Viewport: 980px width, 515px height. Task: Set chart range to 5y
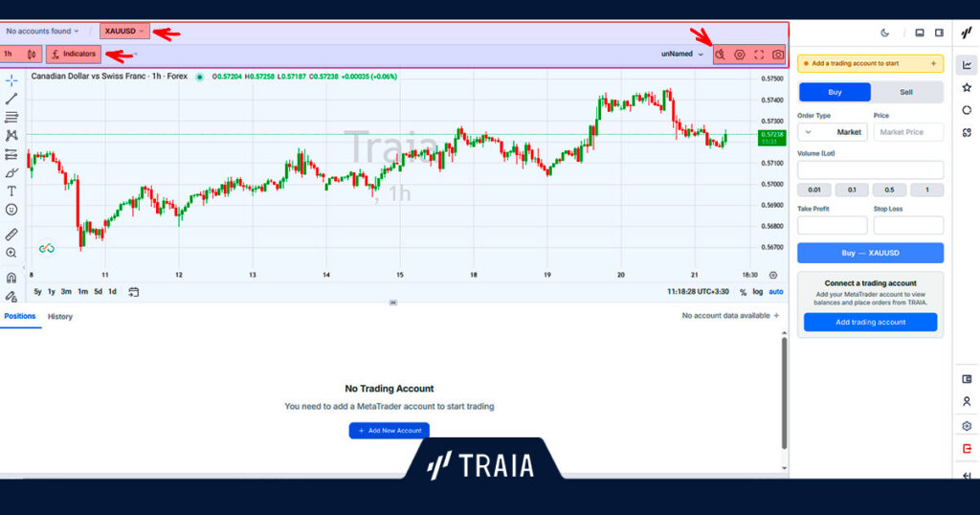click(37, 292)
